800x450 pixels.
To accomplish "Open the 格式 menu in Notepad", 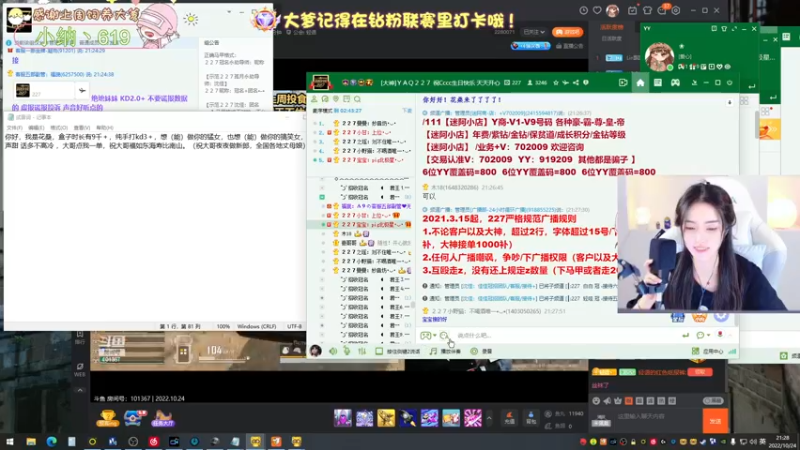I will coord(59,128).
